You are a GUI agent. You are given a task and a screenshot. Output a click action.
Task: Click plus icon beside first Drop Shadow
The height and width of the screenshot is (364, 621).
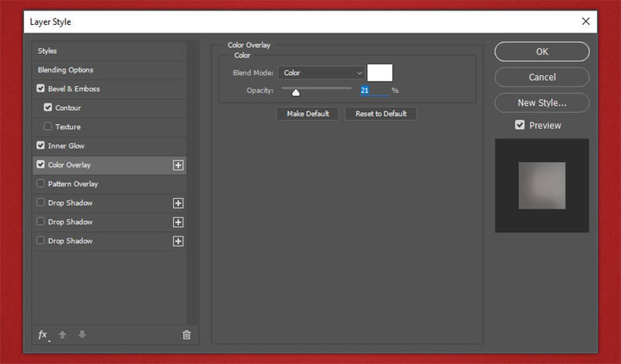178,204
